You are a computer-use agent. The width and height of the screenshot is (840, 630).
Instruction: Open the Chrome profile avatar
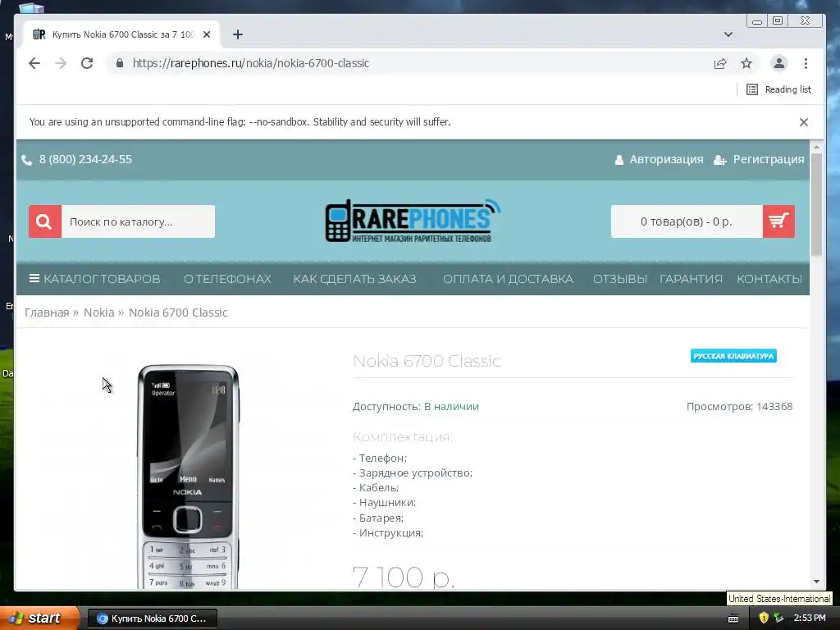click(x=779, y=63)
